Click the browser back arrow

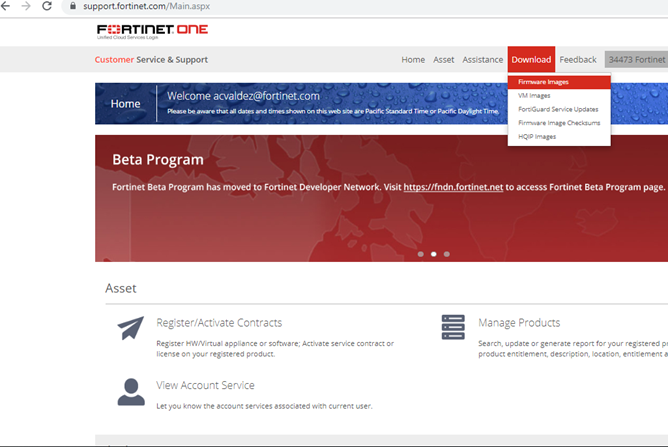tap(7, 7)
